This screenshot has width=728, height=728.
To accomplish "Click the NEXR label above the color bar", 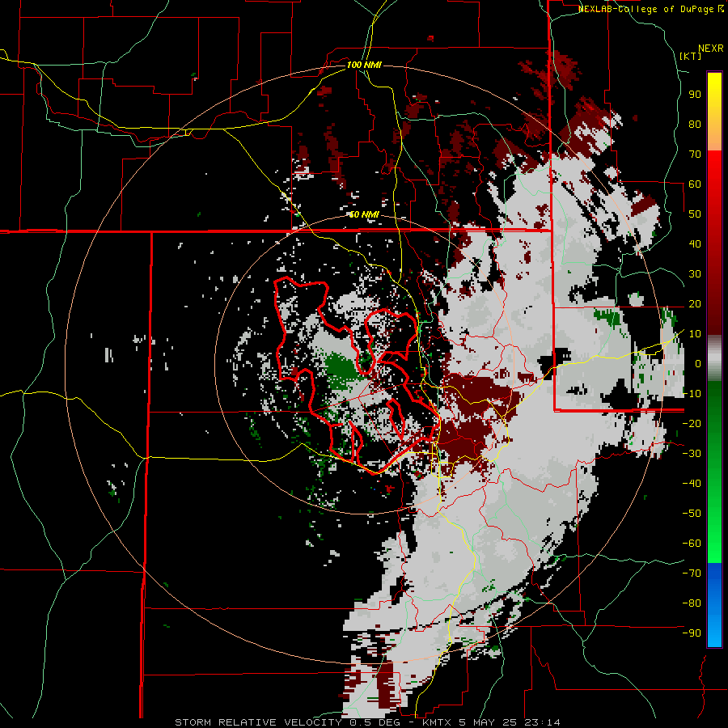I will 711,49.
